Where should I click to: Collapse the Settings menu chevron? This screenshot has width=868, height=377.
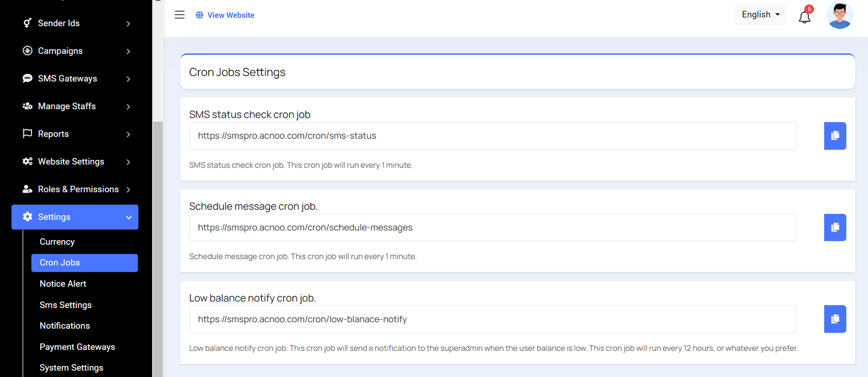click(x=129, y=217)
